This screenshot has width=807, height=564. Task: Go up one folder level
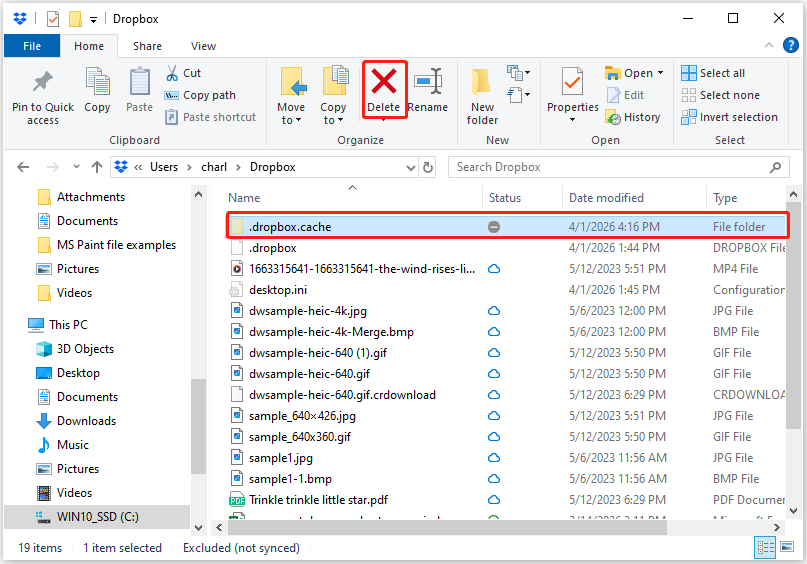97,167
